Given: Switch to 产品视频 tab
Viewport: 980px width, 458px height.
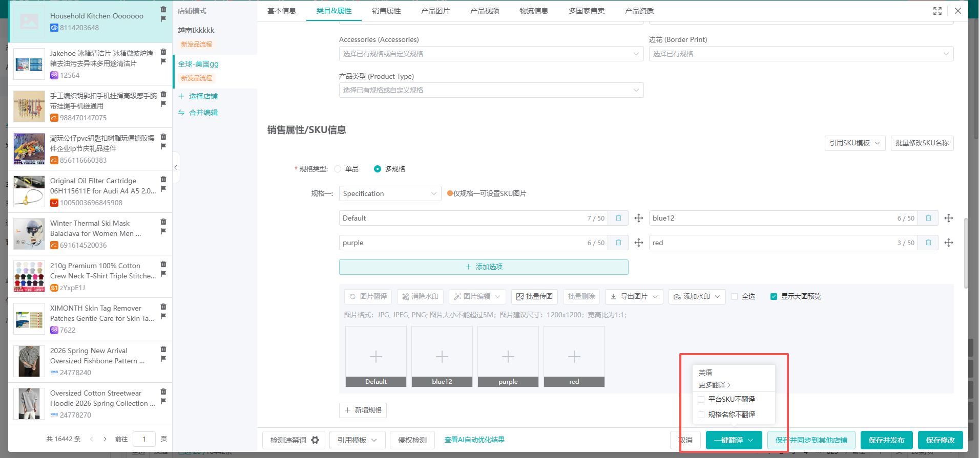Looking at the screenshot, I should [x=485, y=11].
